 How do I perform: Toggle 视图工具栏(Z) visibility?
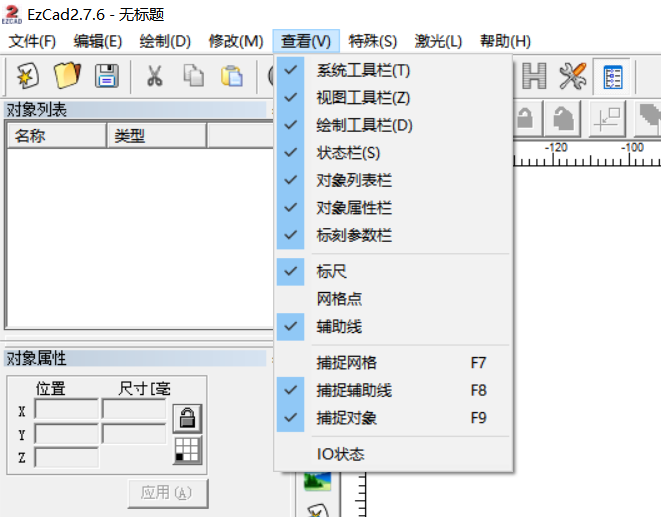[393, 97]
